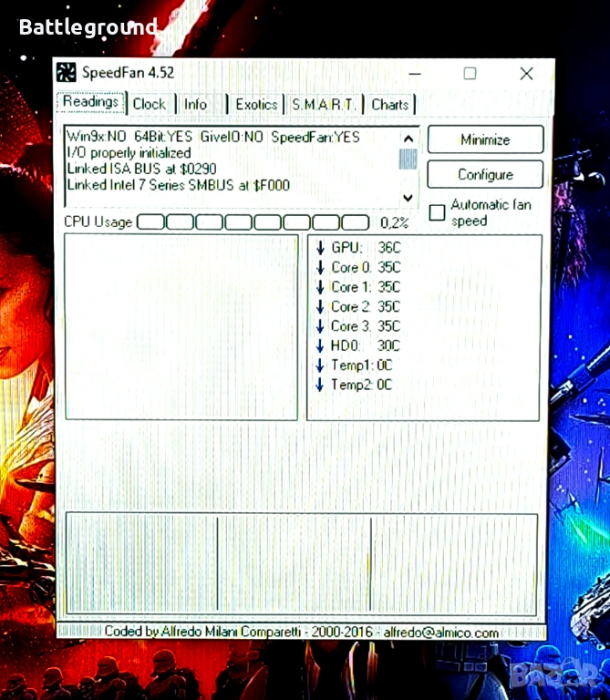Screen dimensions: 610x700
Task: Click the 'I/O properly initialized' log line
Action: pyautogui.click(x=129, y=153)
